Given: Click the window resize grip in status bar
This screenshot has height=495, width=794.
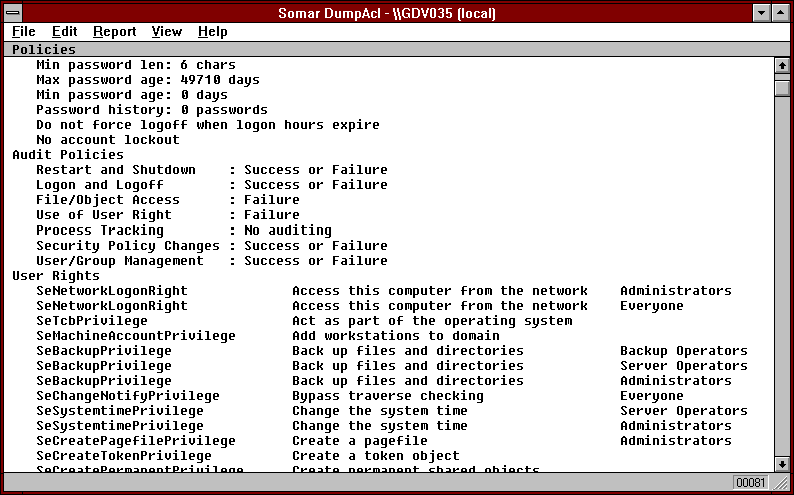Looking at the screenshot, I should coord(781,483).
